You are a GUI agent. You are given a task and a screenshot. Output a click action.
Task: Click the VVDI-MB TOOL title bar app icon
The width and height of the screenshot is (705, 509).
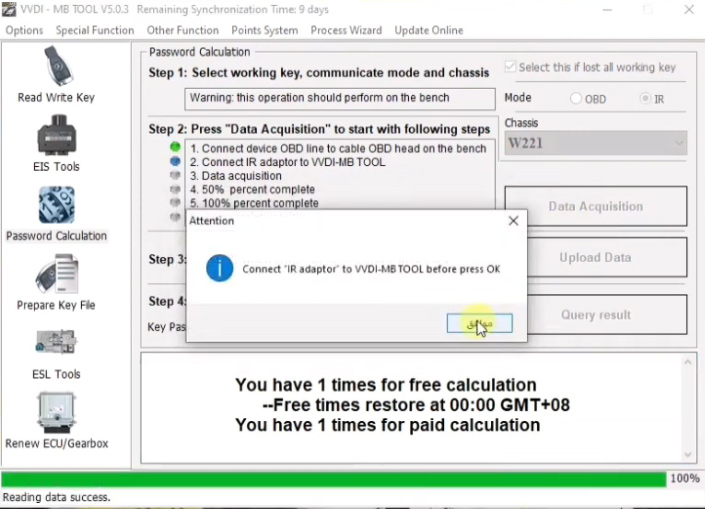click(9, 9)
